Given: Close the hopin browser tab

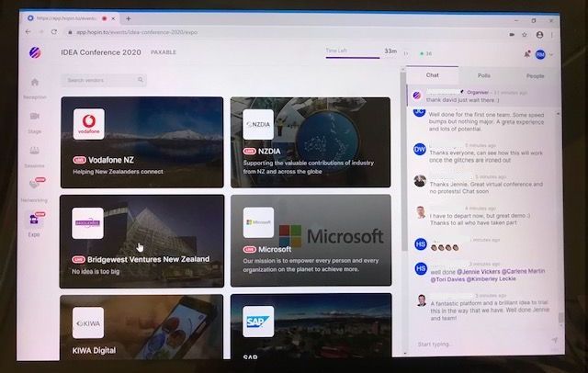Looking at the screenshot, I should (x=113, y=18).
